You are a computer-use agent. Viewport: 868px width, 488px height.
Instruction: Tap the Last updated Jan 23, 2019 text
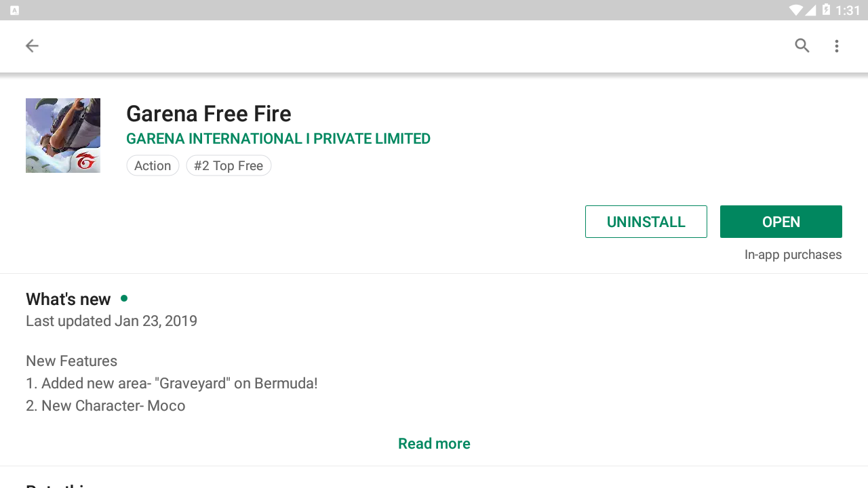pyautogui.click(x=111, y=321)
